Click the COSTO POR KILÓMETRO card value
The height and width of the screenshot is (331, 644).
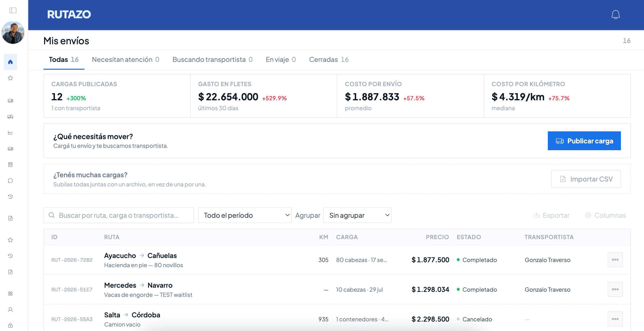(518, 97)
